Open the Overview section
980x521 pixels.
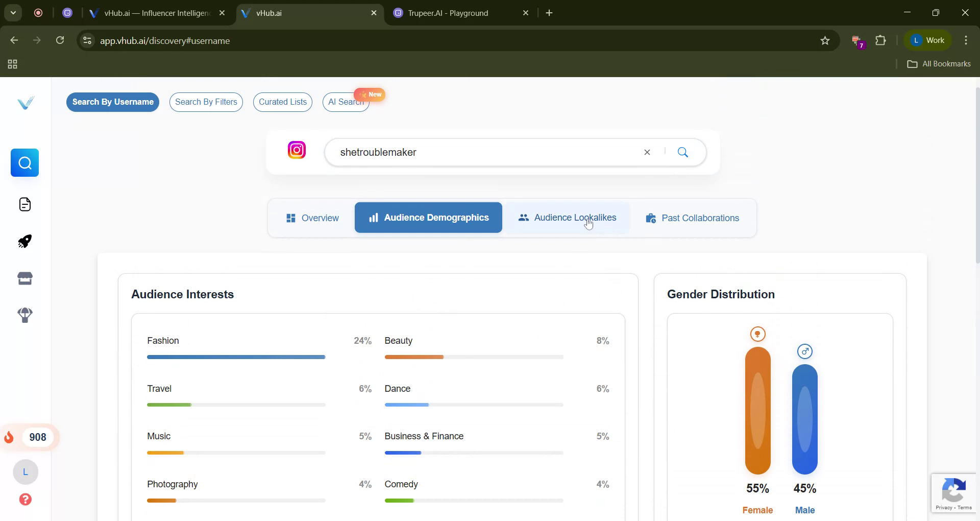(312, 218)
